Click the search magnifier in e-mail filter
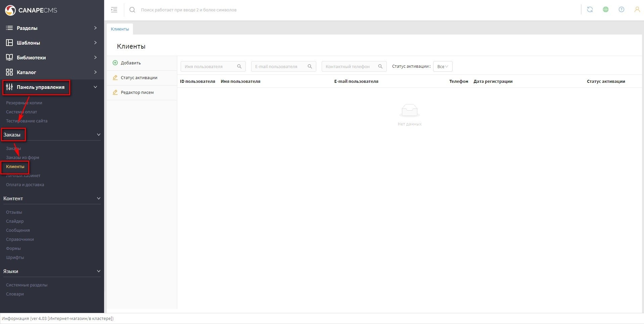Image resolution: width=644 pixels, height=324 pixels. [310, 66]
